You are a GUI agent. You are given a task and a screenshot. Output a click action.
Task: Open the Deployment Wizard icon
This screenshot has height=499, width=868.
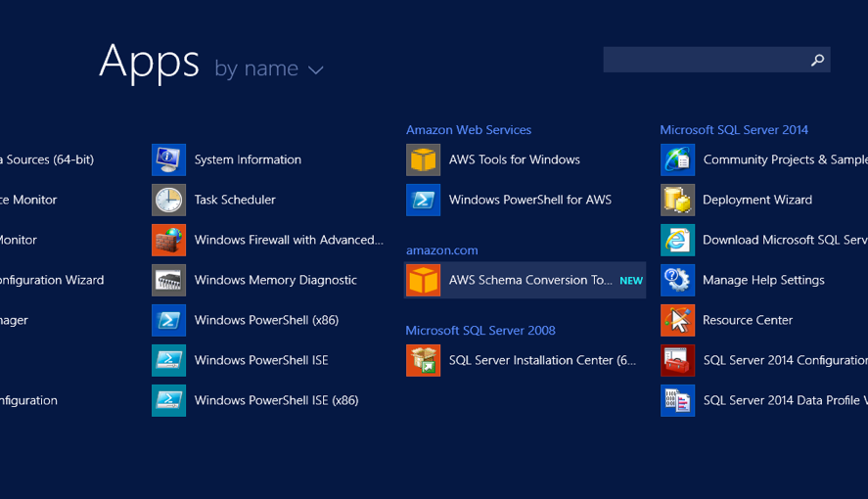coord(677,200)
